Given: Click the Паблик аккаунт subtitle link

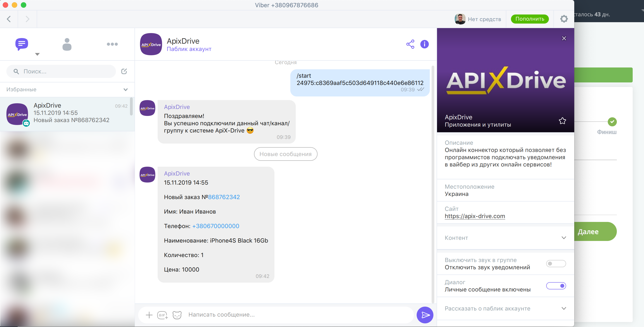Looking at the screenshot, I should click(189, 49).
